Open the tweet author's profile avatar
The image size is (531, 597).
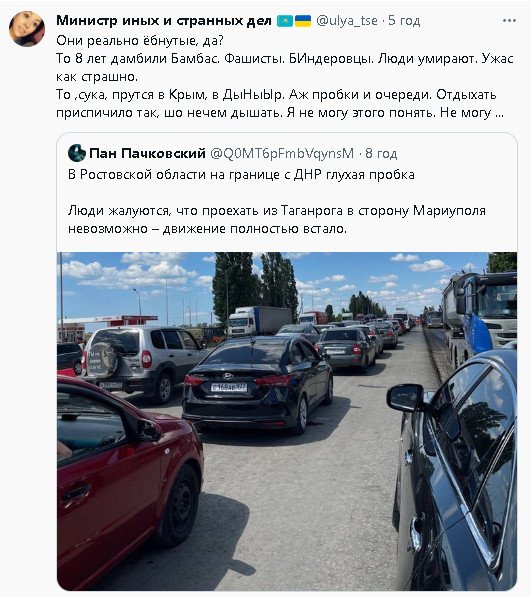point(27,29)
